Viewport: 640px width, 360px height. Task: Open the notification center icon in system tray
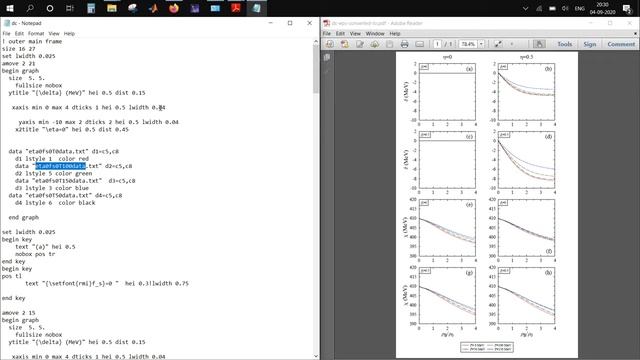pyautogui.click(x=627, y=9)
